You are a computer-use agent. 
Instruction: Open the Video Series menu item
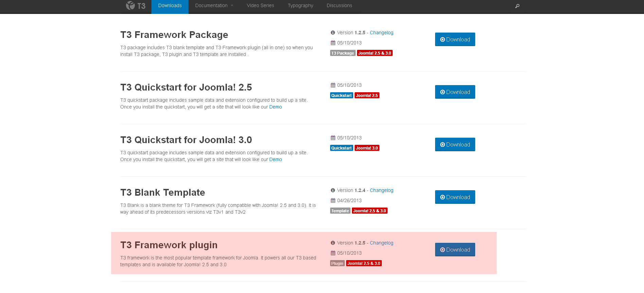(260, 6)
